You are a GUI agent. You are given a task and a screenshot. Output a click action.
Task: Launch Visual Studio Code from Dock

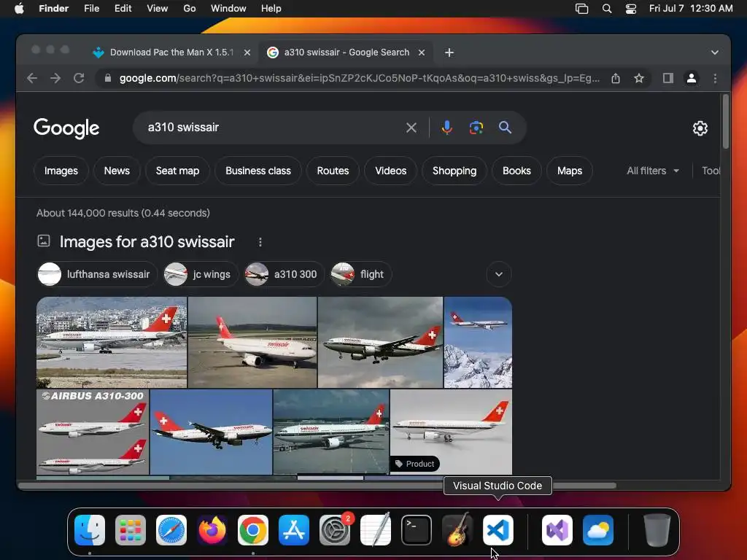click(498, 530)
